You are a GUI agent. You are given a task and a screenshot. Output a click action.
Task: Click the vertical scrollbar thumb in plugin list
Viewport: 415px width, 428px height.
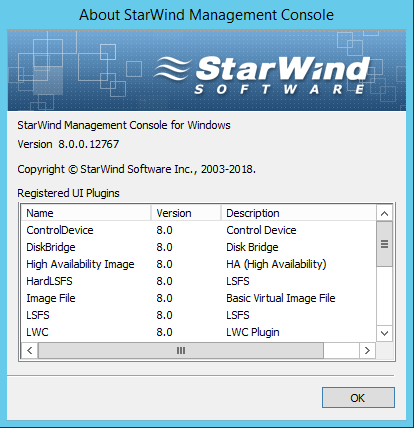click(x=384, y=244)
